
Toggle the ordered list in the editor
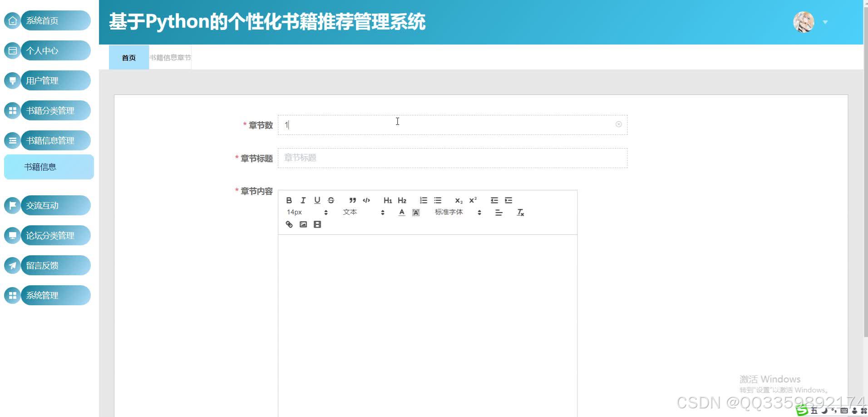click(423, 200)
